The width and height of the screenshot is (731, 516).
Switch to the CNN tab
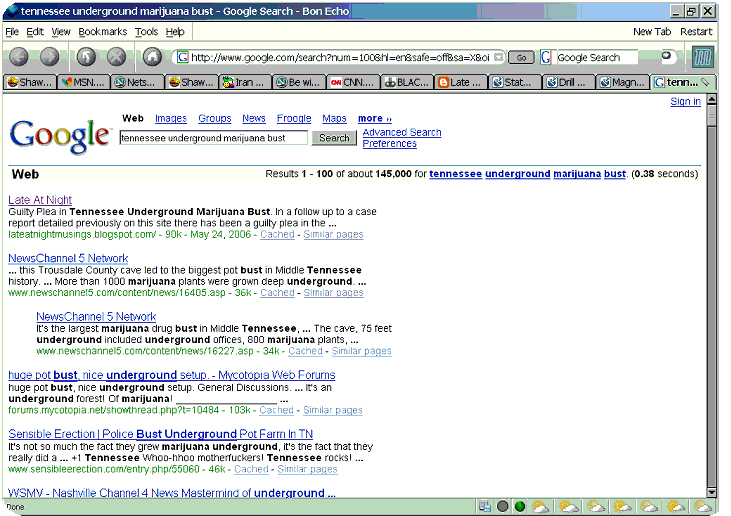pyautogui.click(x=353, y=83)
